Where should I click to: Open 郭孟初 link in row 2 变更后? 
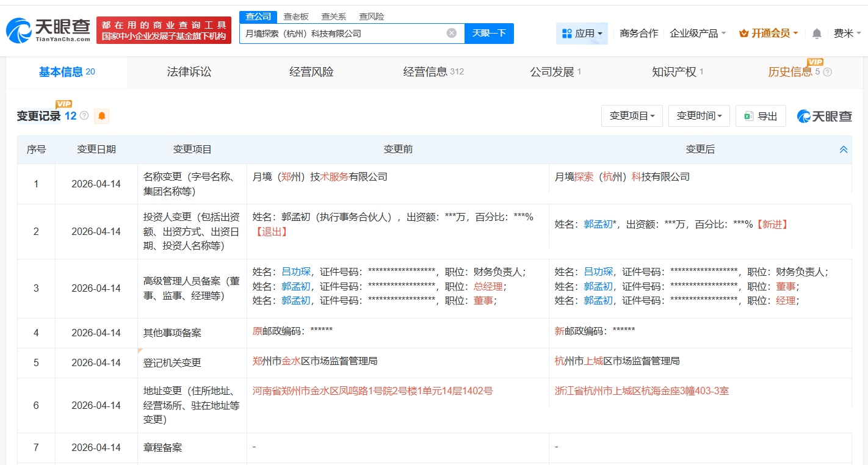click(598, 225)
